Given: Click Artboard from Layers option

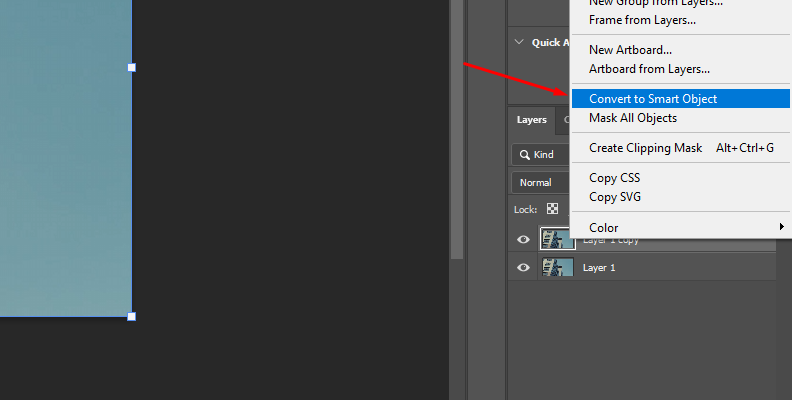Looking at the screenshot, I should coord(649,69).
